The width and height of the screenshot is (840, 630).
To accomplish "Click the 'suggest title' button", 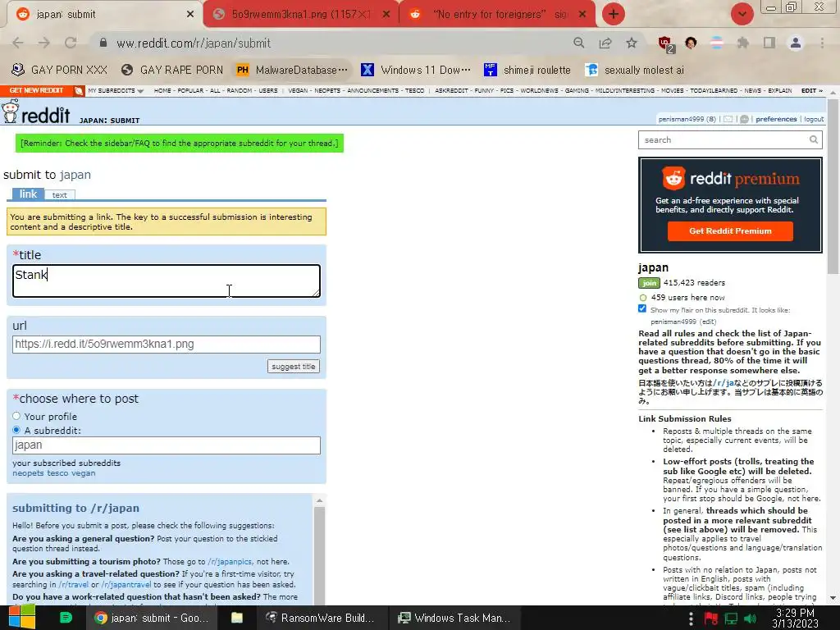I will pyautogui.click(x=293, y=367).
